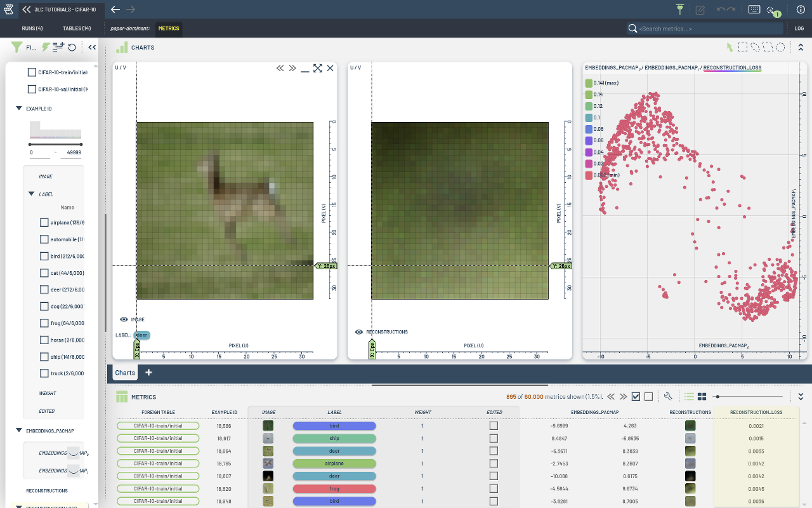
Task: Enable the airplane label filter
Action: [44, 223]
